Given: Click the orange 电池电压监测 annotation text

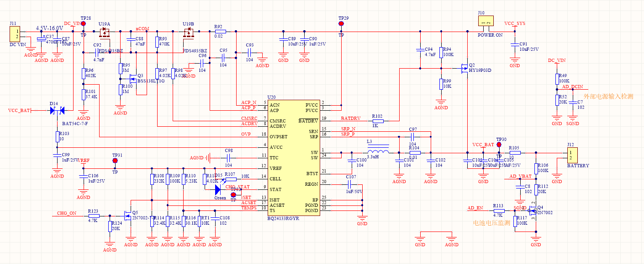Looking at the screenshot, I should tap(491, 223).
